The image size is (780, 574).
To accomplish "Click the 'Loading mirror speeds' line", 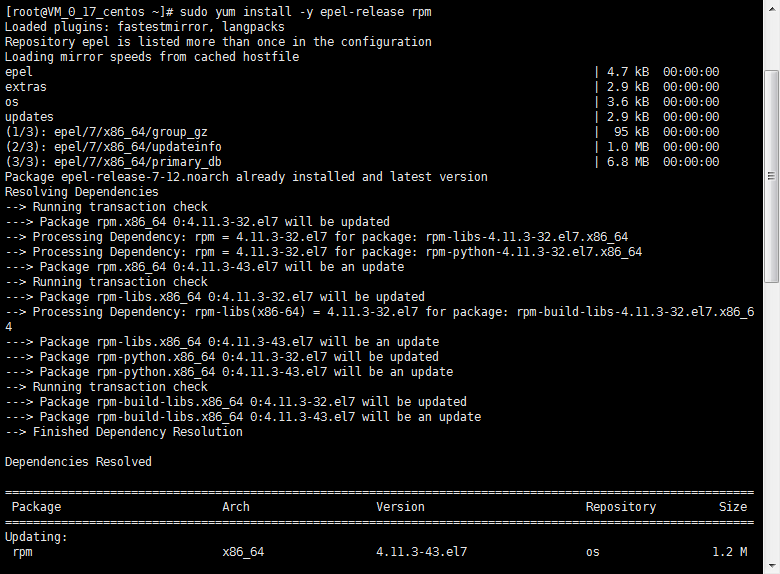I will click(152, 57).
